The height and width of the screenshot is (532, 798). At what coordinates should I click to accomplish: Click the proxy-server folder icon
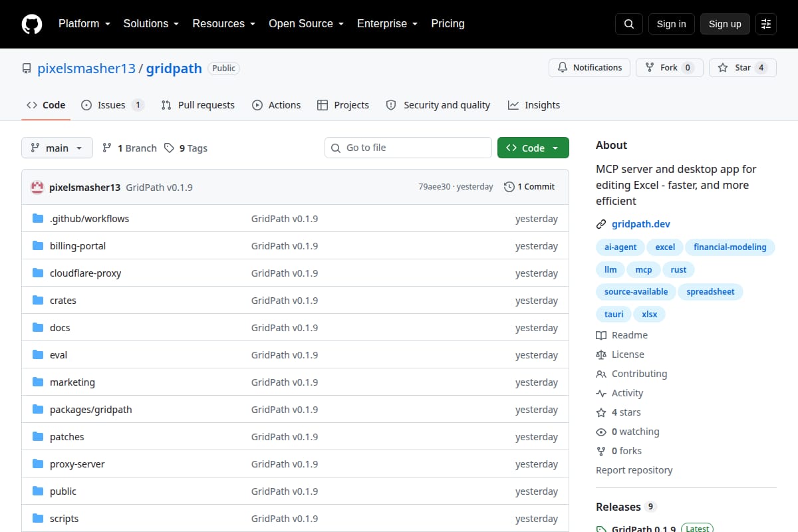coord(38,464)
